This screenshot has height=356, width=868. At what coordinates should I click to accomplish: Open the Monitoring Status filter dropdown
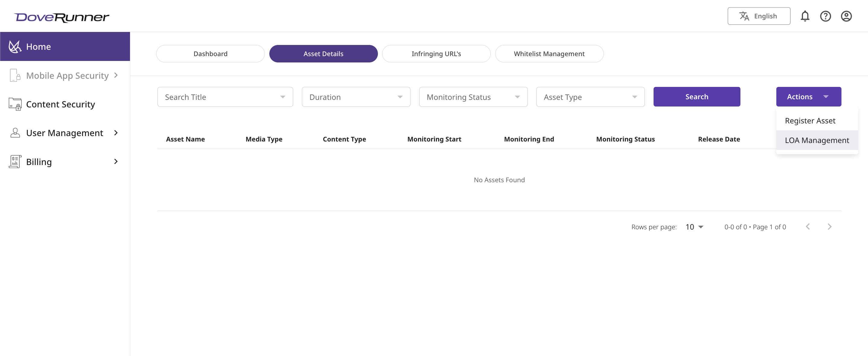[x=473, y=97]
